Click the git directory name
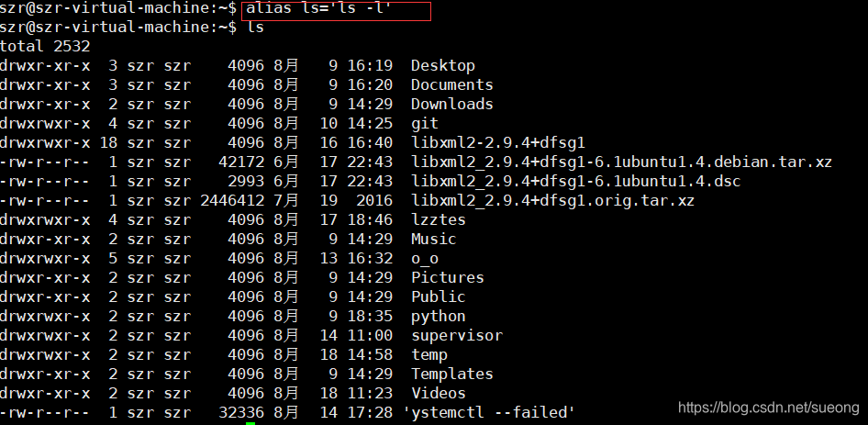 click(425, 124)
